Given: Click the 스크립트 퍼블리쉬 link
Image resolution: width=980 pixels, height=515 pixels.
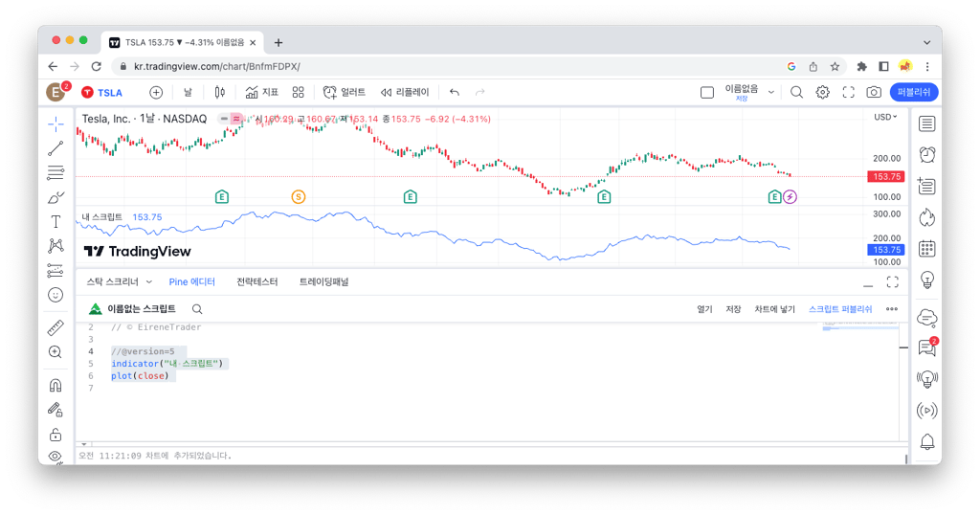Looking at the screenshot, I should tap(840, 309).
